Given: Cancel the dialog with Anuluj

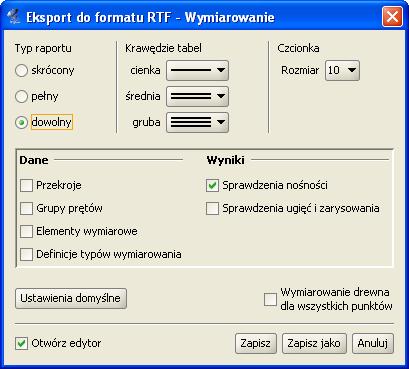Looking at the screenshot, I should [x=373, y=343].
